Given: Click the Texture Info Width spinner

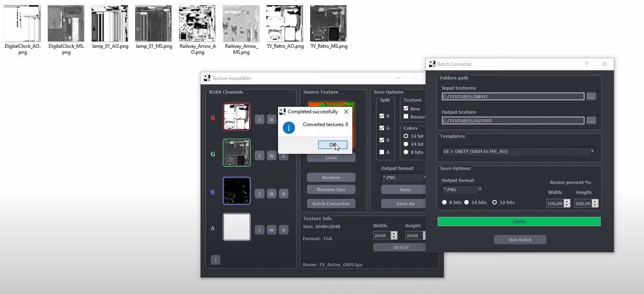Looking at the screenshot, I should [x=394, y=236].
